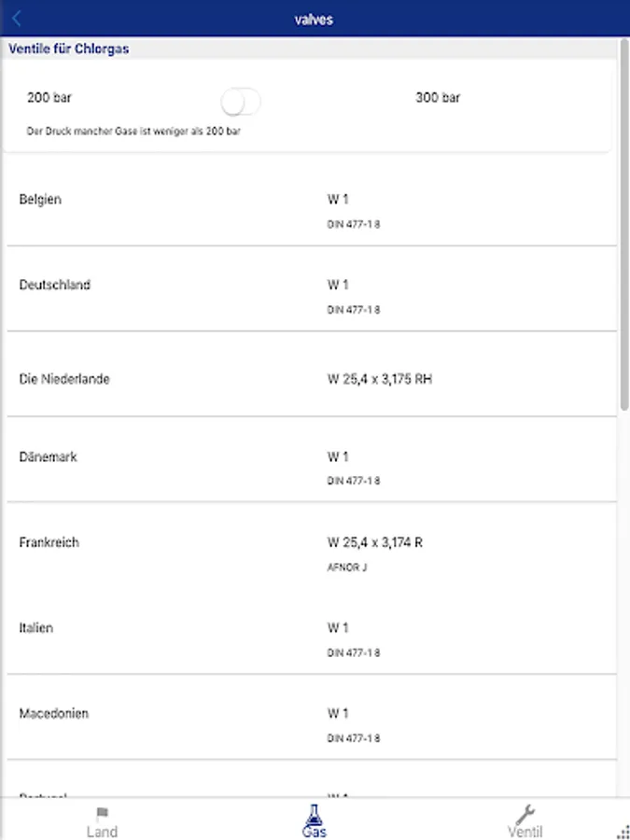This screenshot has width=630, height=840.
Task: Tap the flask Gas icon
Action: click(x=314, y=813)
